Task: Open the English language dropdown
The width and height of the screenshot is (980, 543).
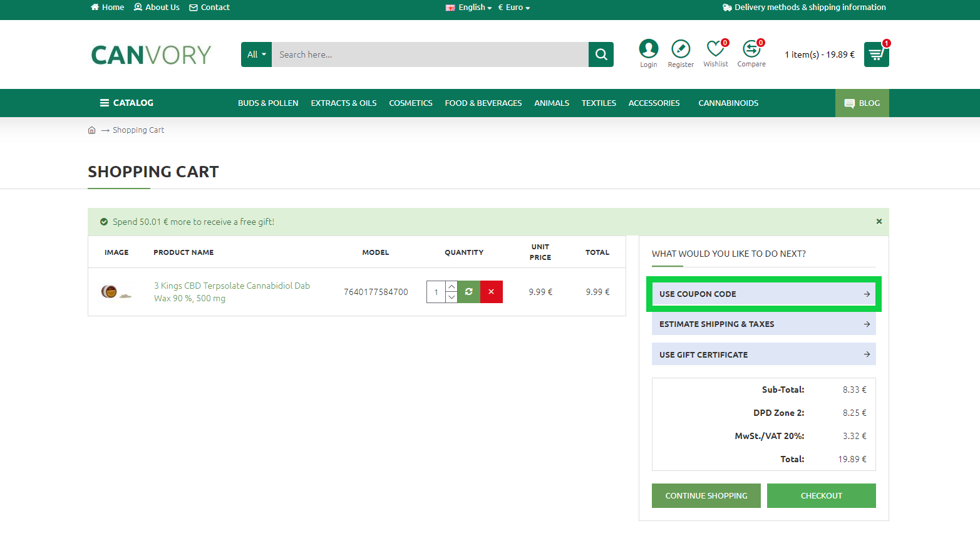Action: point(468,8)
